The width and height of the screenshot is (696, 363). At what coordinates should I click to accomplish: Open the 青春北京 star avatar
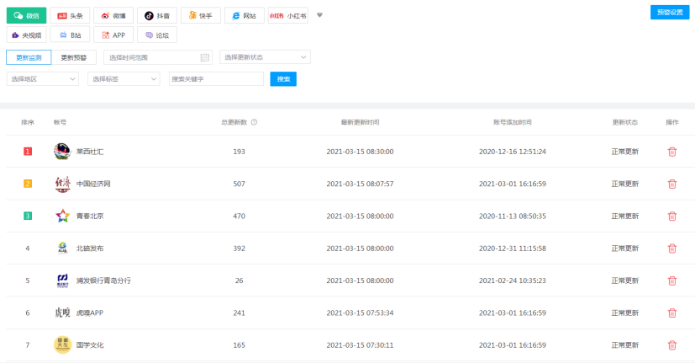pos(63,216)
